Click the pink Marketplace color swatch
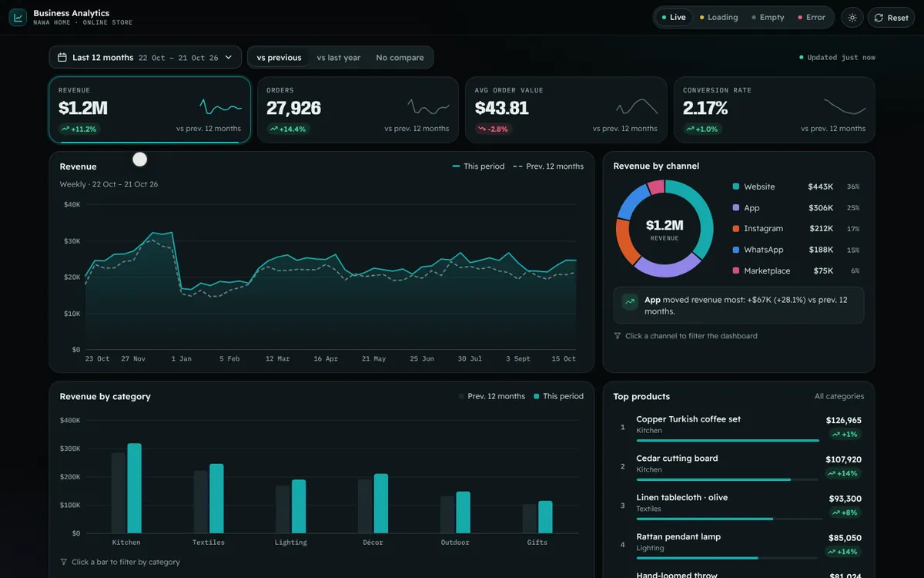The height and width of the screenshot is (578, 924). tap(736, 271)
